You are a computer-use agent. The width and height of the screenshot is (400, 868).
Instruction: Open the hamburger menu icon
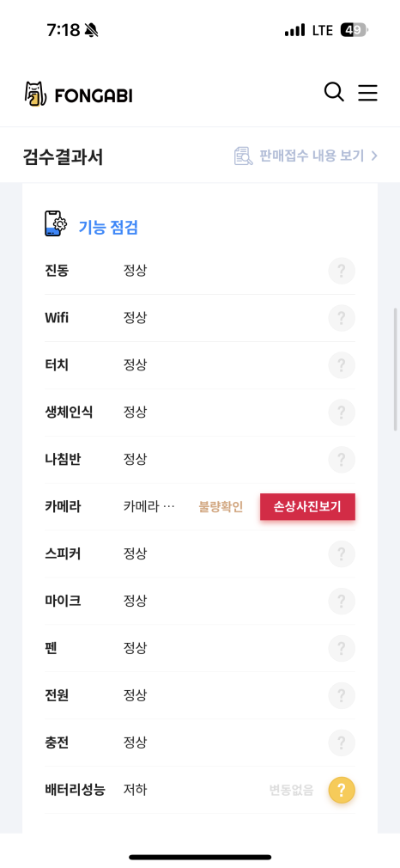click(x=367, y=93)
